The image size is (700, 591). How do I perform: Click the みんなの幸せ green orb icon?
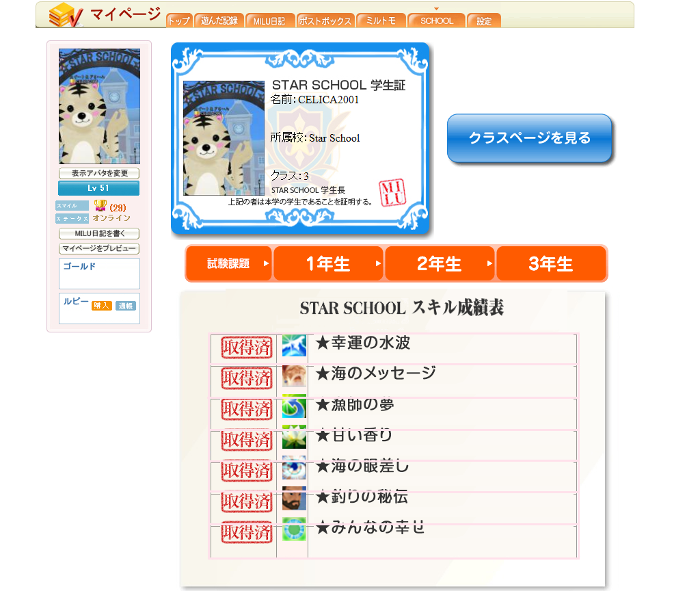point(294,529)
